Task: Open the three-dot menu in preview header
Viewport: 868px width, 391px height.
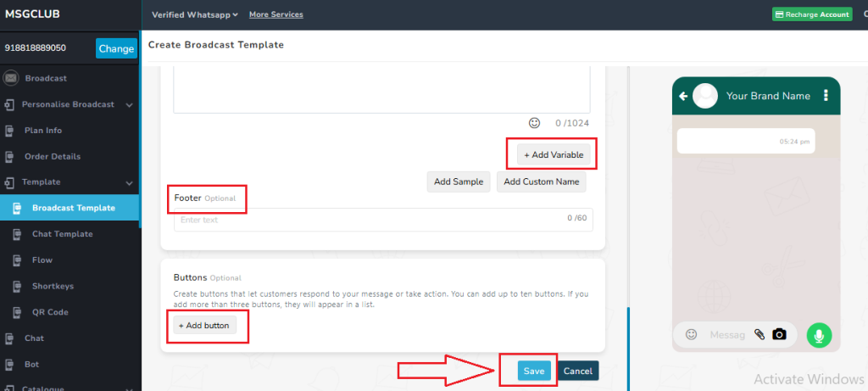Action: pyautogui.click(x=825, y=96)
